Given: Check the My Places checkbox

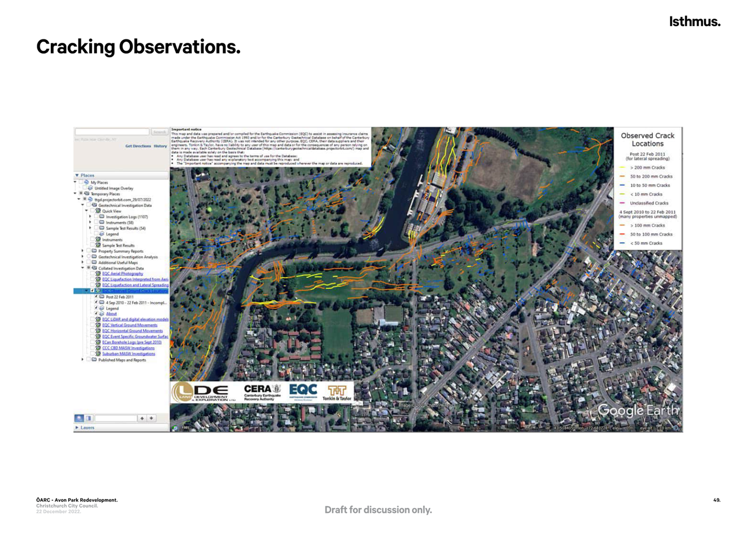Looking at the screenshot, I should (81, 182).
